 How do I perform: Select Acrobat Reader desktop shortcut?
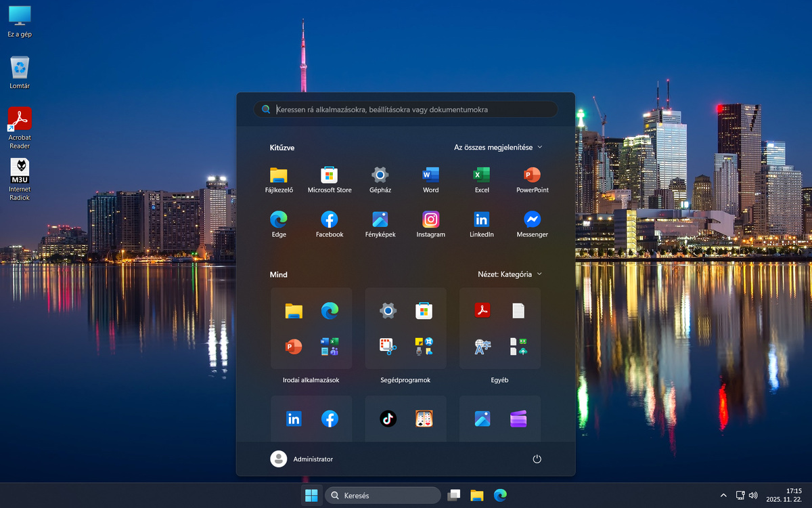(x=20, y=127)
